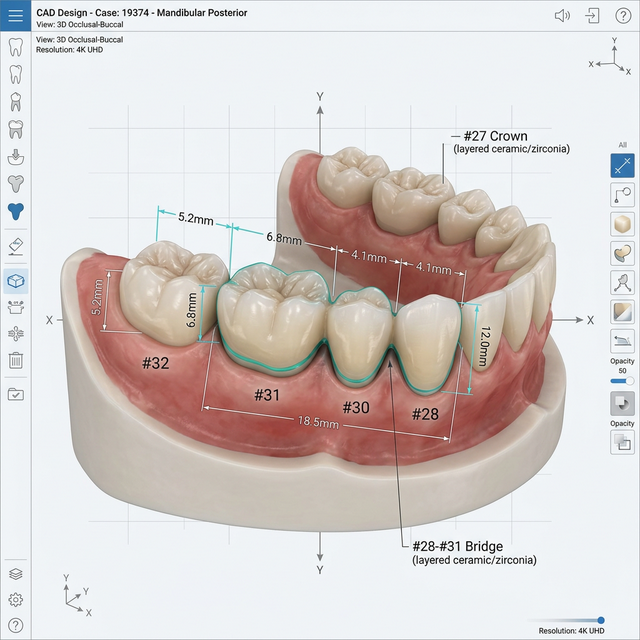Click the All label above tools

622,144
